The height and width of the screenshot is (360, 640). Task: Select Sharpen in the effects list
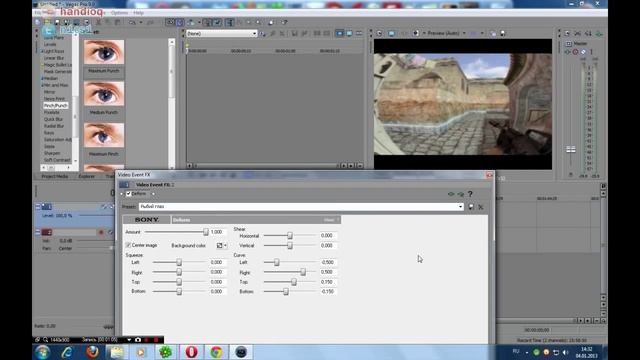(52, 153)
